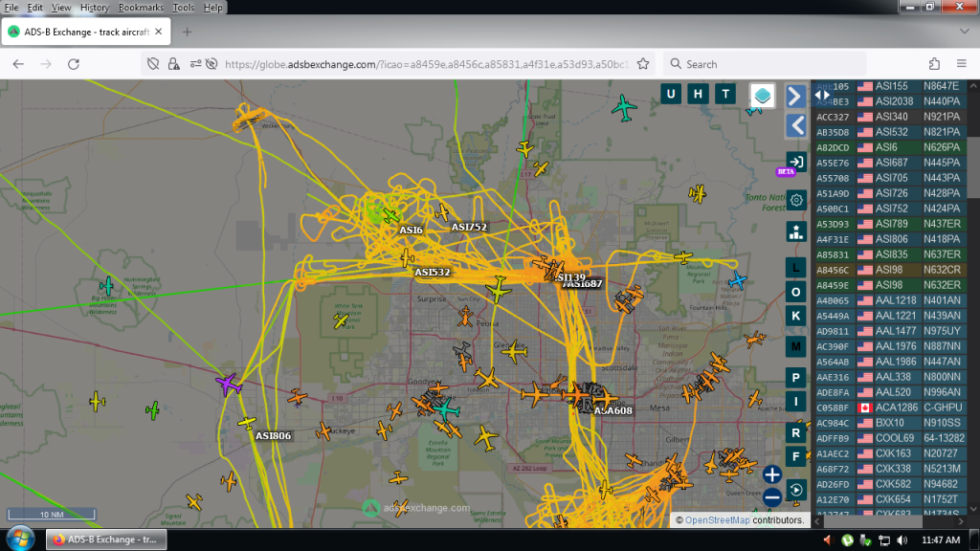Open the Firefox hamburger application menu

962,64
